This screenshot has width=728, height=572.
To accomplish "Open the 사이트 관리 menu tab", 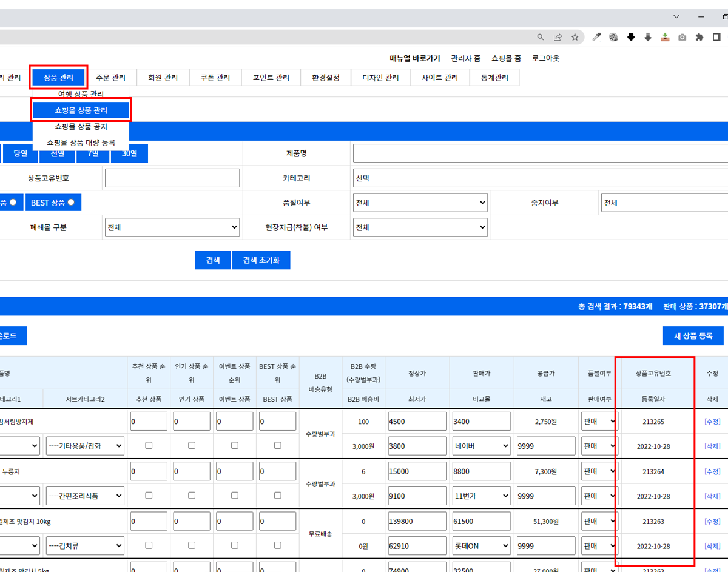I will [440, 78].
